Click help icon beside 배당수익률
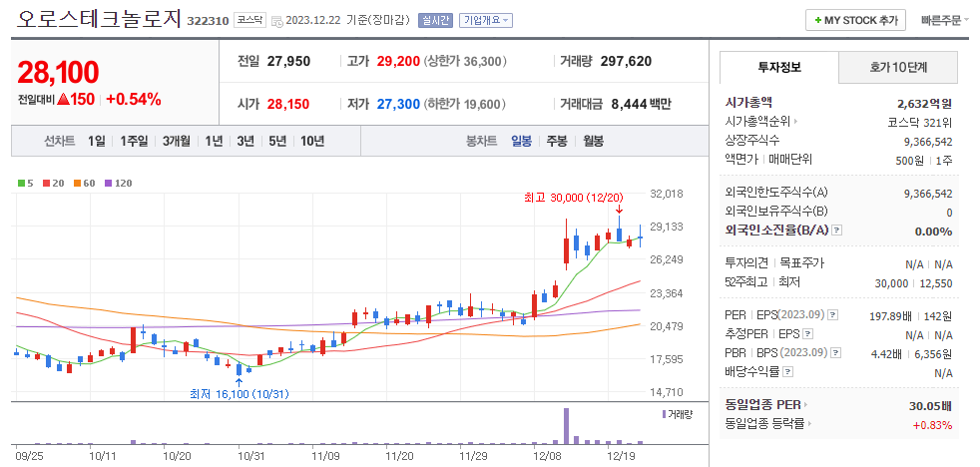This screenshot has height=467, width=980. tap(788, 372)
